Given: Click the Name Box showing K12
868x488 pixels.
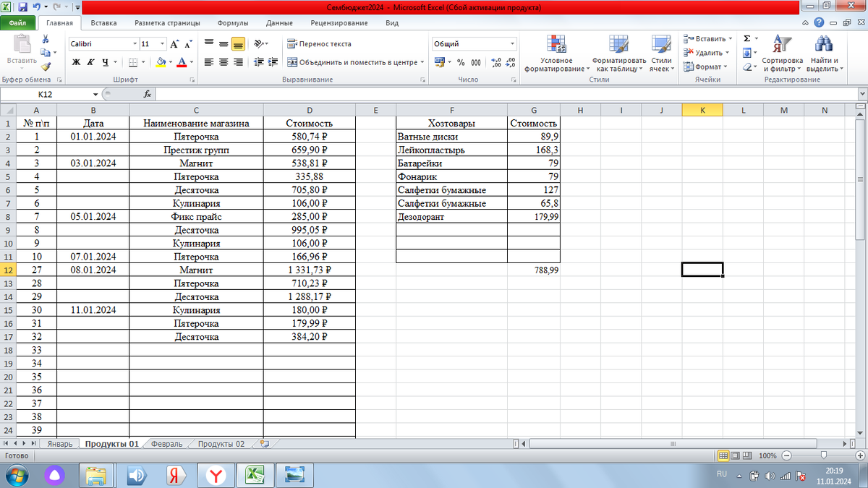Looking at the screenshot, I should tap(47, 94).
